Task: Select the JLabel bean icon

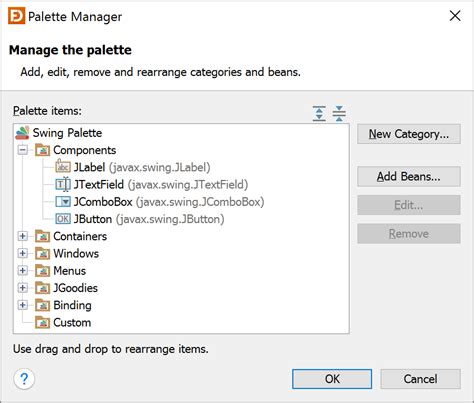Action: pyautogui.click(x=63, y=167)
